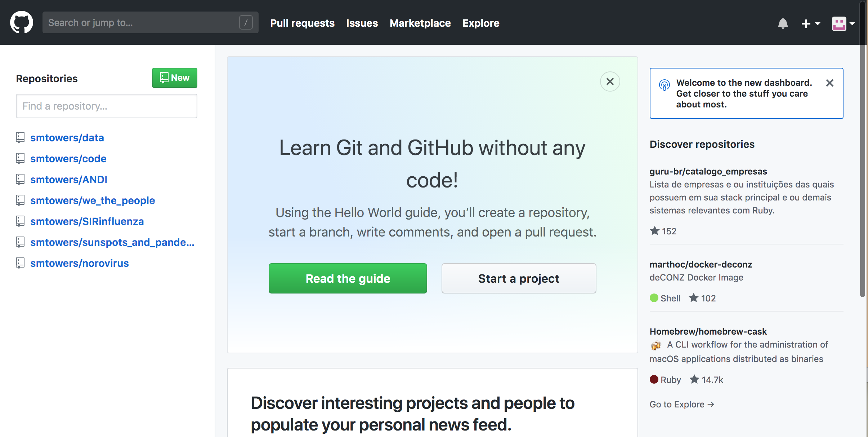
Task: Open the smtowers/sunspots_and_pande... repository
Action: pyautogui.click(x=112, y=242)
